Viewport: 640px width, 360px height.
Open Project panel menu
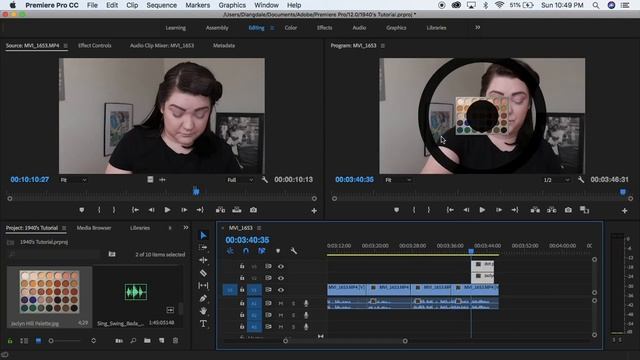[x=64, y=228]
